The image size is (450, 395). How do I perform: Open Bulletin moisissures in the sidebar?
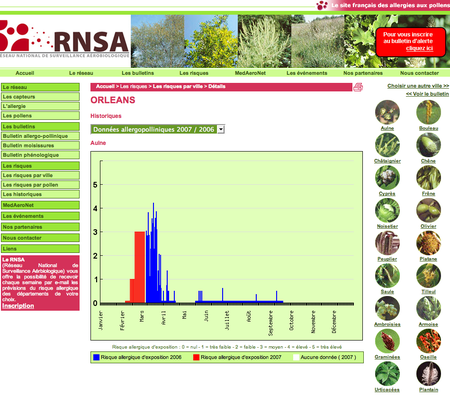(40, 146)
